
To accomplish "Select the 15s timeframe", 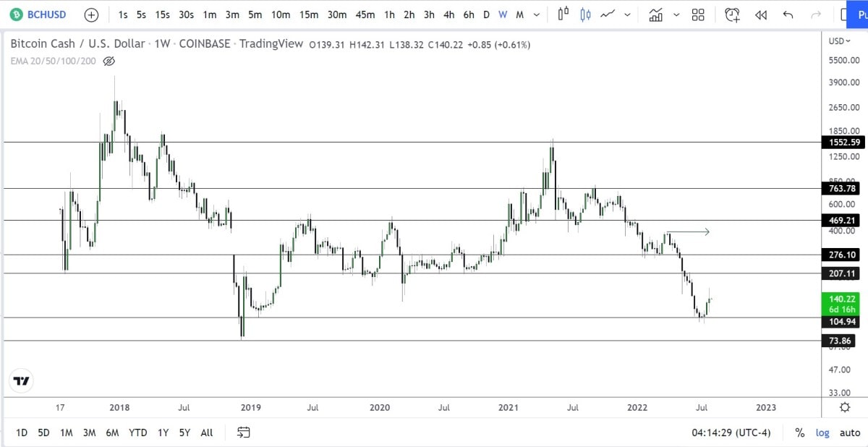I will click(x=162, y=14).
